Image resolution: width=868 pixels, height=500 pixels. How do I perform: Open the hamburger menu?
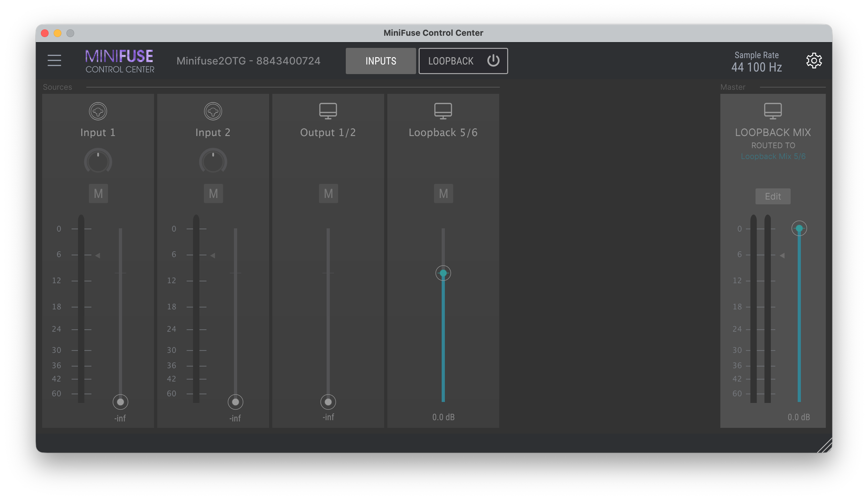pos(54,60)
